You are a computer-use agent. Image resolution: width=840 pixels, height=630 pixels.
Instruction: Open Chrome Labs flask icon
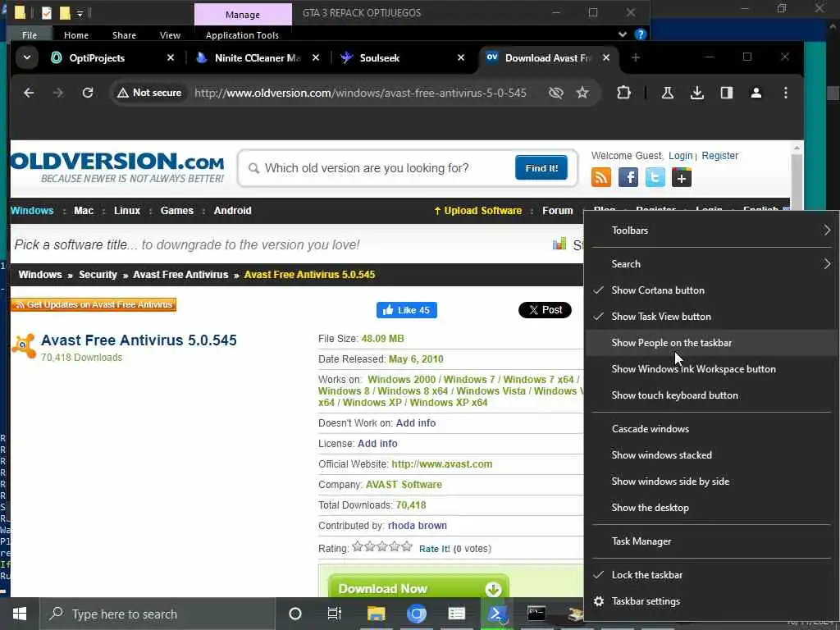(668, 93)
